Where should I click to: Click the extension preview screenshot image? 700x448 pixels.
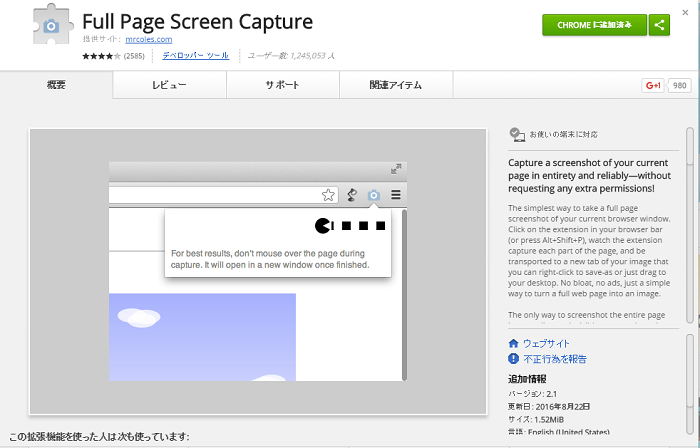click(258, 272)
